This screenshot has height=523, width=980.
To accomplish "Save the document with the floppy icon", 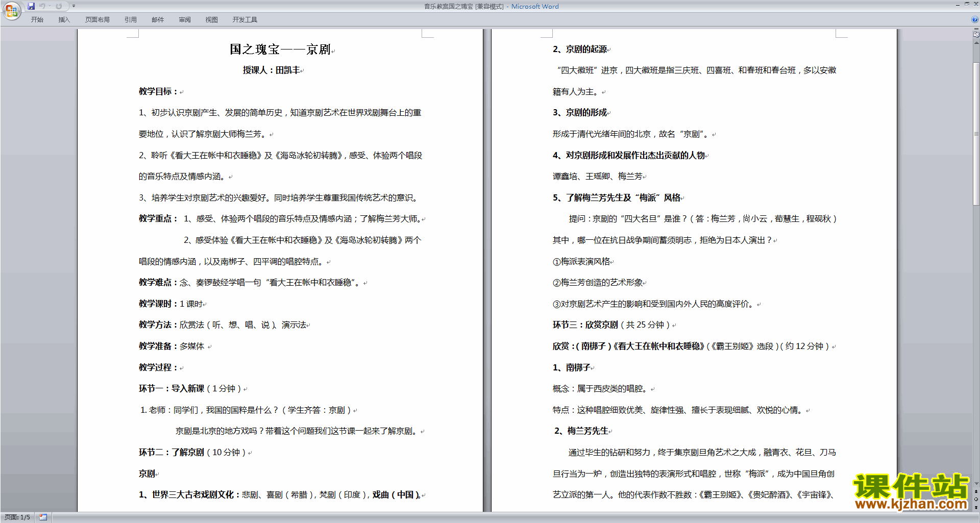I will point(31,6).
